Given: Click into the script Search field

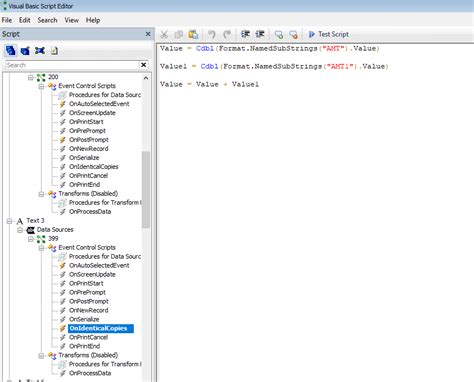Looking at the screenshot, I should pyautogui.click(x=72, y=65).
